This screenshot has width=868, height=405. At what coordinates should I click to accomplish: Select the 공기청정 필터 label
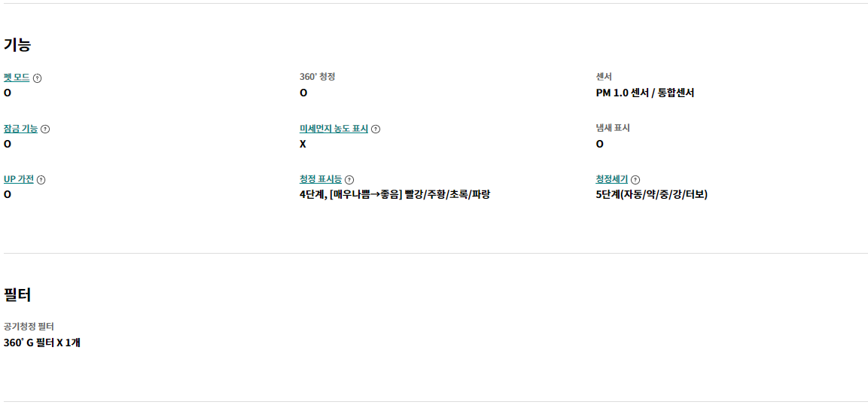29,327
